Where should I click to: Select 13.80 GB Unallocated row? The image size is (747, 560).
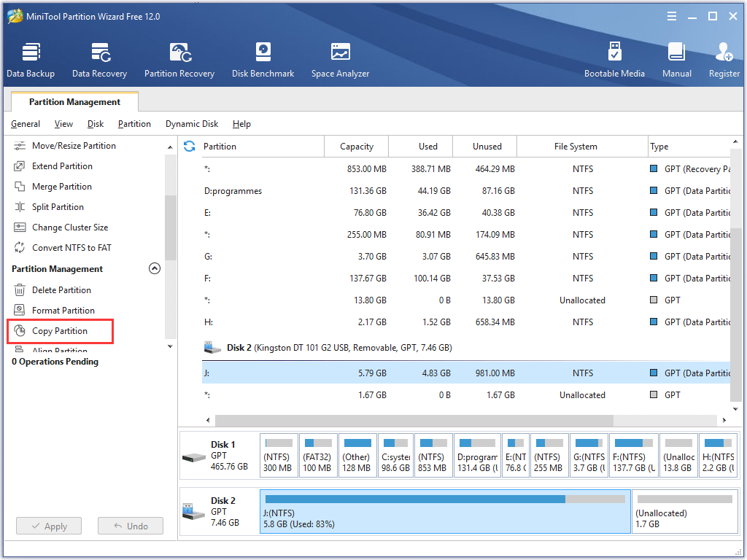coord(466,300)
